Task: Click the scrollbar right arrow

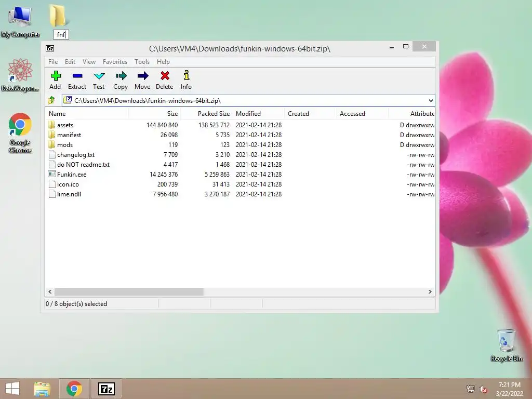Action: point(430,291)
